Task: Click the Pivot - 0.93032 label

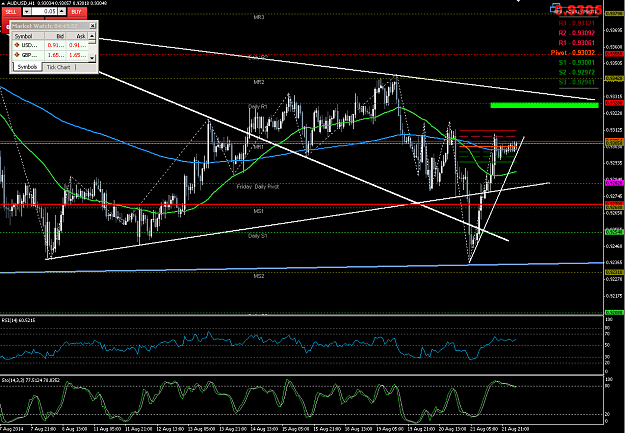Action: click(573, 53)
